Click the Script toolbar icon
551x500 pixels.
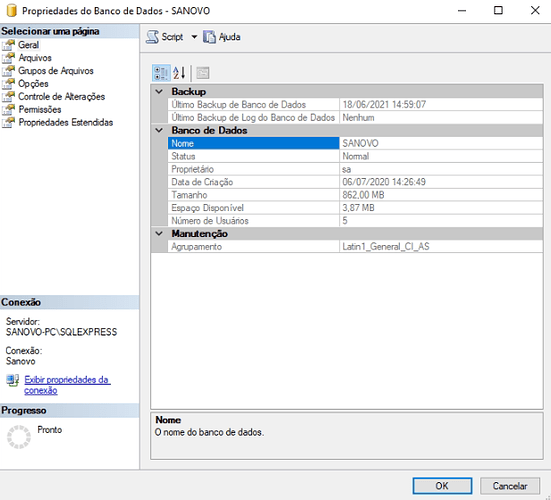tap(152, 37)
